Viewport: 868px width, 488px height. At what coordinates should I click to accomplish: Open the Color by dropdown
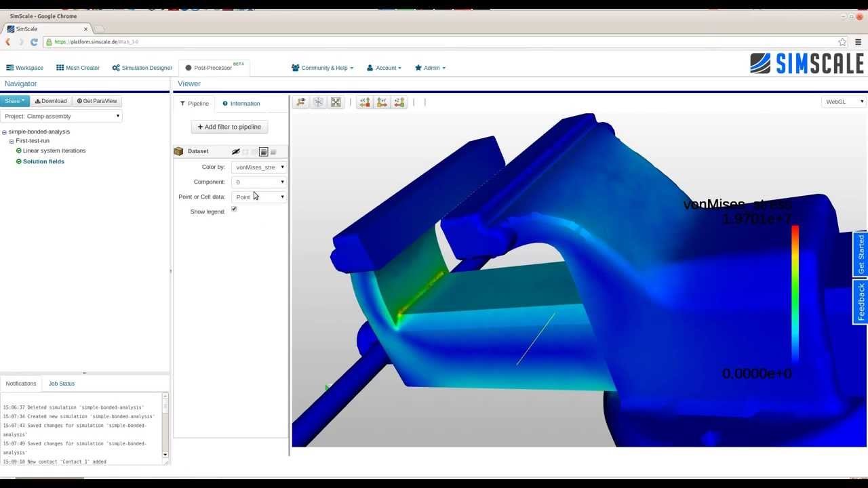click(259, 167)
